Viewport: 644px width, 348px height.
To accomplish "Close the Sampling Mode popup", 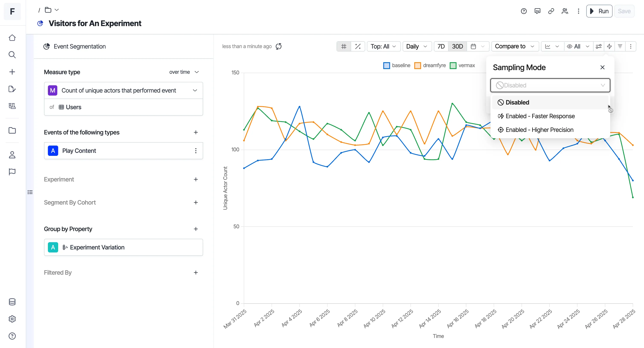I will [x=602, y=68].
